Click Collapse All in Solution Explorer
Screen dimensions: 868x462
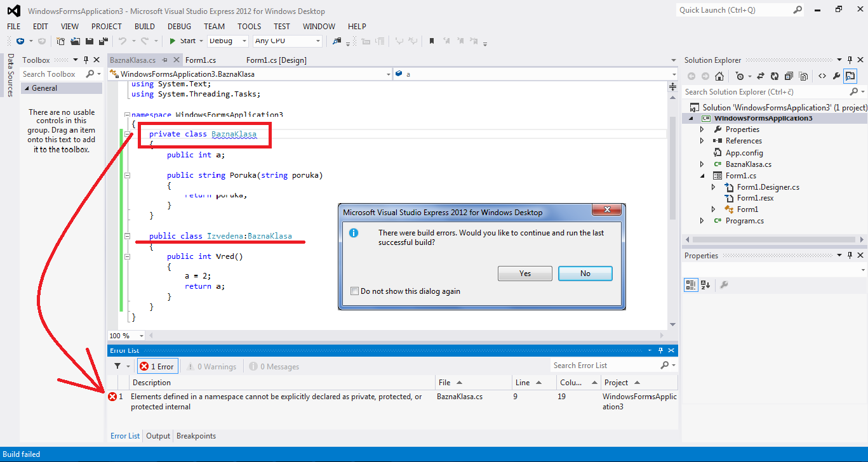click(789, 76)
